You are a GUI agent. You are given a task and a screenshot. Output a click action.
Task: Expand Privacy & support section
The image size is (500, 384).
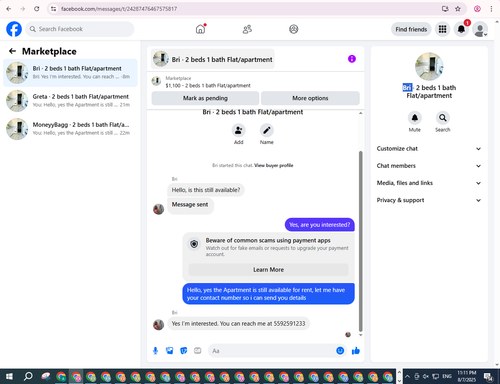coord(429,200)
